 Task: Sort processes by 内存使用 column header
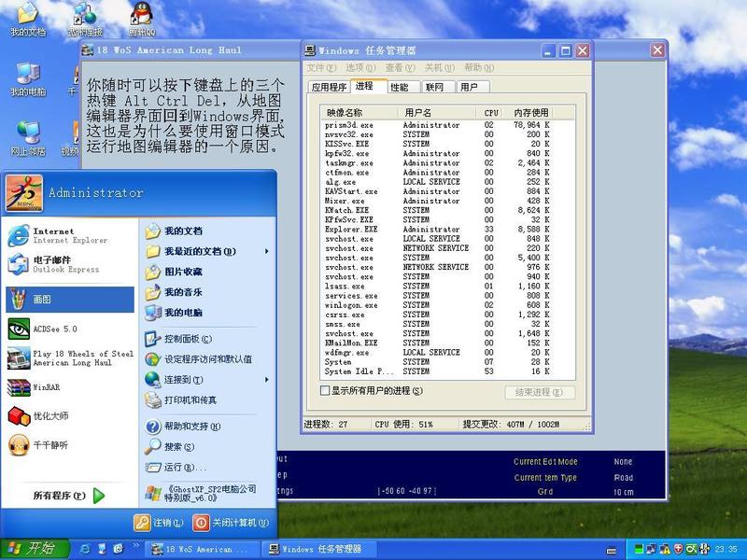pyautogui.click(x=530, y=112)
